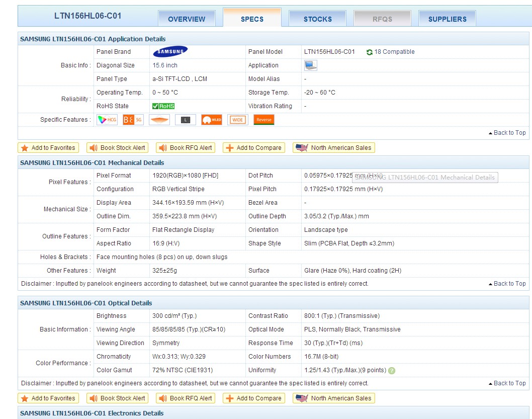Click the WIDE viewing angle icon

[x=237, y=119]
